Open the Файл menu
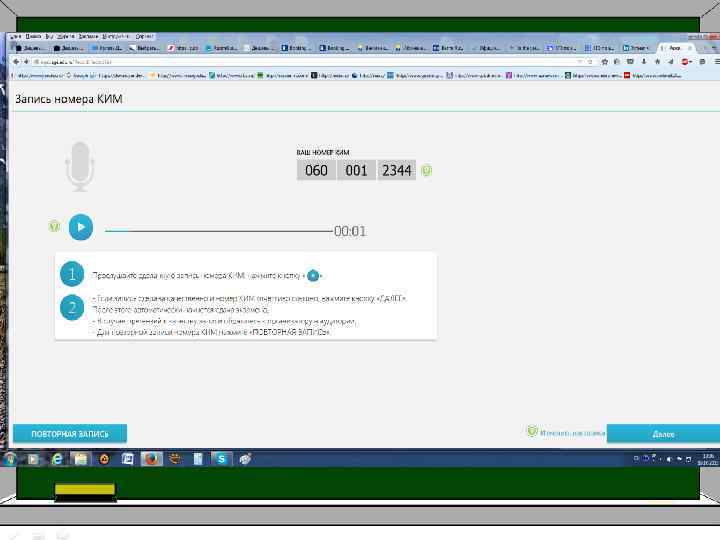The image size is (720, 540). (x=15, y=36)
